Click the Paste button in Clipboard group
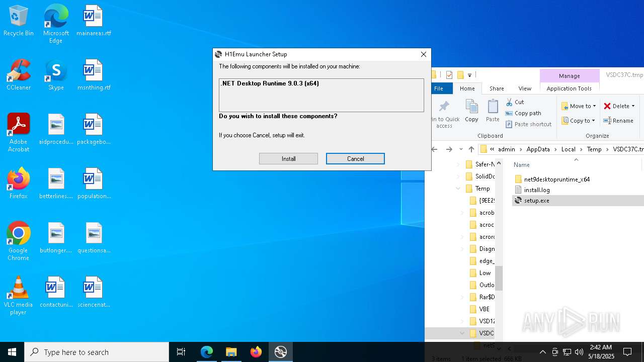644x362 pixels. click(x=493, y=111)
